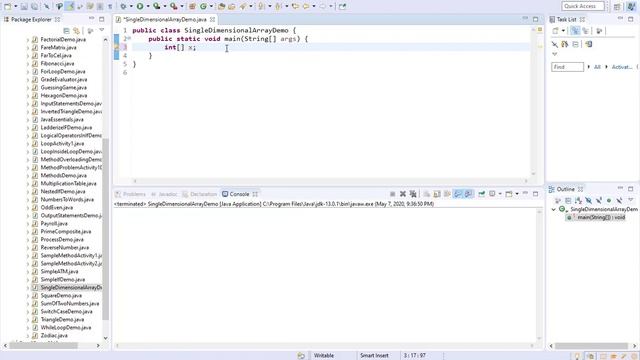Screen dimensions: 640x360
Task: Click Clear Console icon
Action: [426, 194]
